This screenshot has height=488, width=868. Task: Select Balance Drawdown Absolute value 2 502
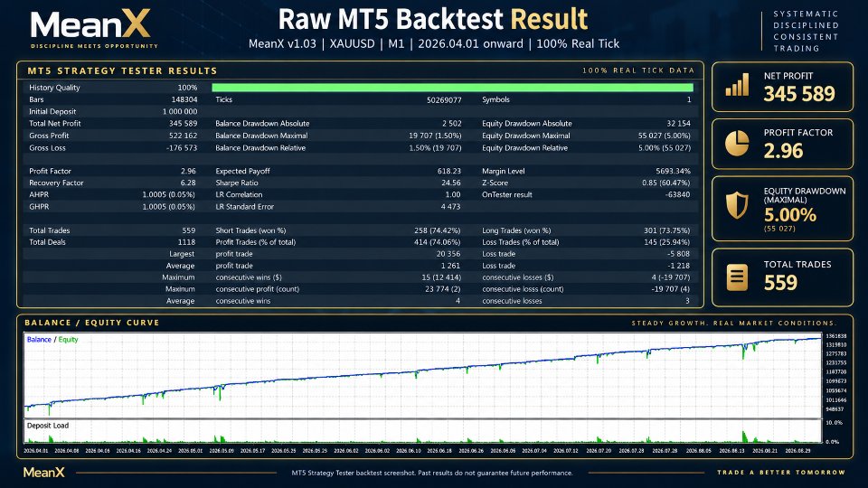pyautogui.click(x=452, y=124)
